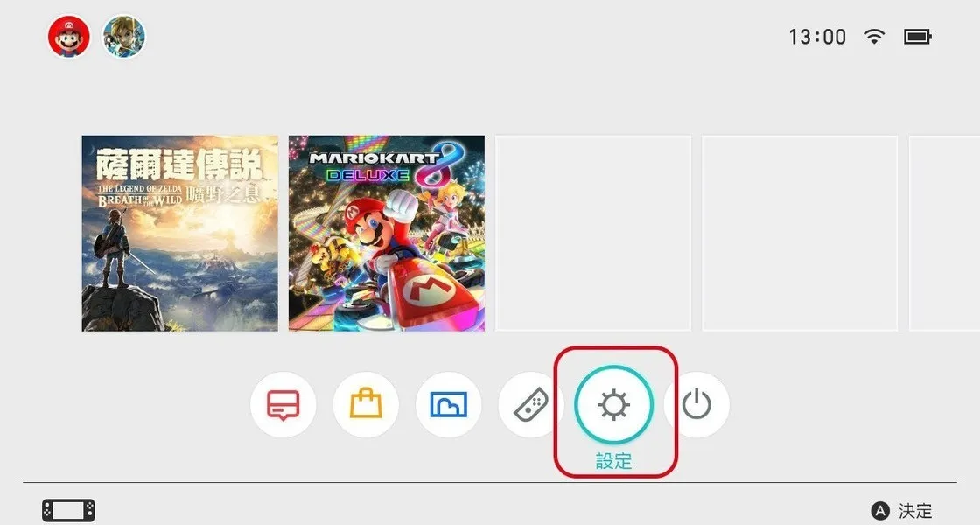Open the Mario user profile avatar

[69, 37]
